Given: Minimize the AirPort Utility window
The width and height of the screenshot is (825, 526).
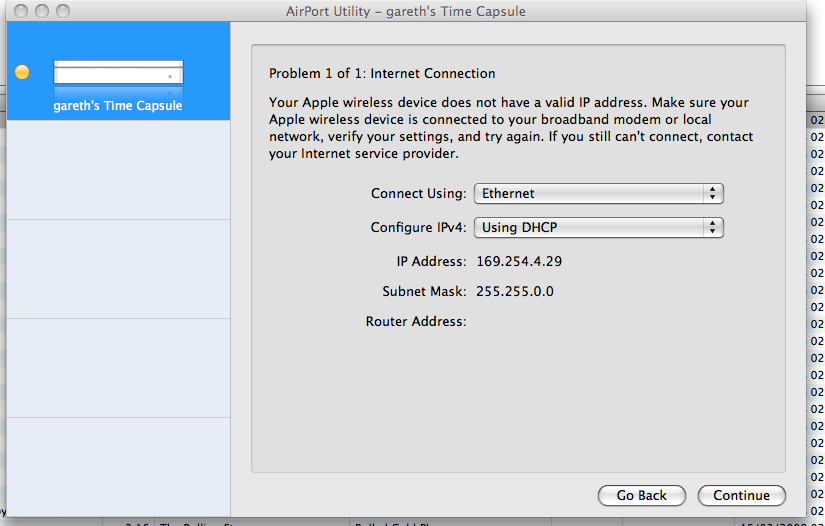Looking at the screenshot, I should point(42,11).
